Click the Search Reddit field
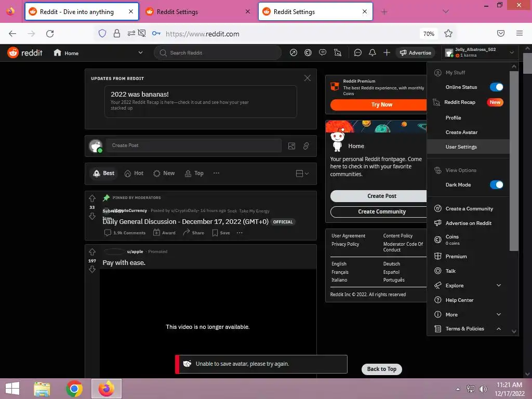The height and width of the screenshot is (399, 532). (218, 52)
